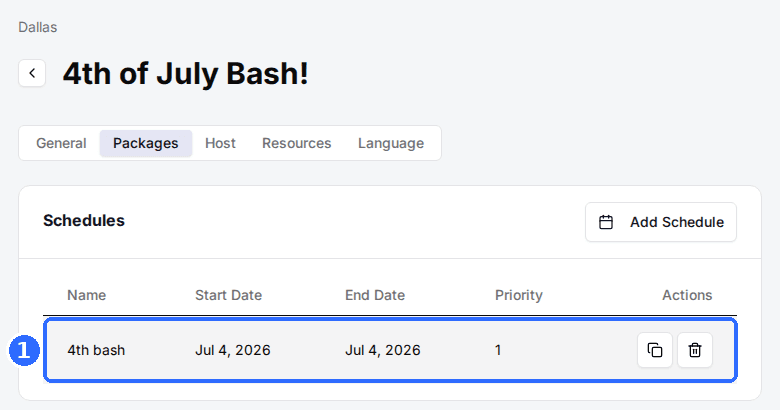Delete the 4th bash schedule
780x410 pixels.
tap(695, 350)
